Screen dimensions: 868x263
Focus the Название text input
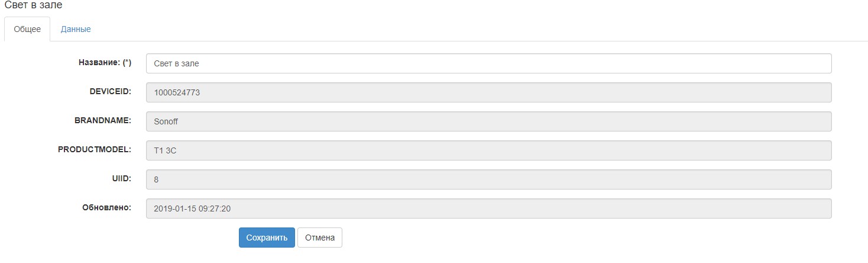[x=488, y=63]
